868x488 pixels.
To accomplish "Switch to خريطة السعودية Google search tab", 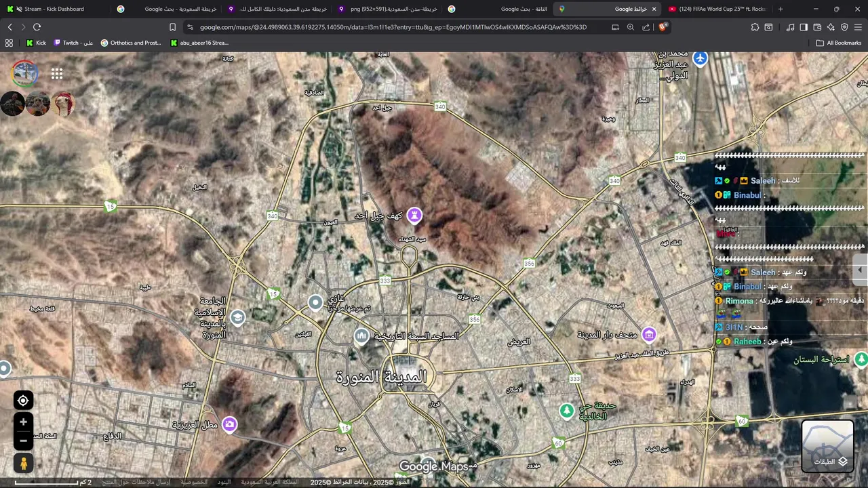I will [x=166, y=9].
